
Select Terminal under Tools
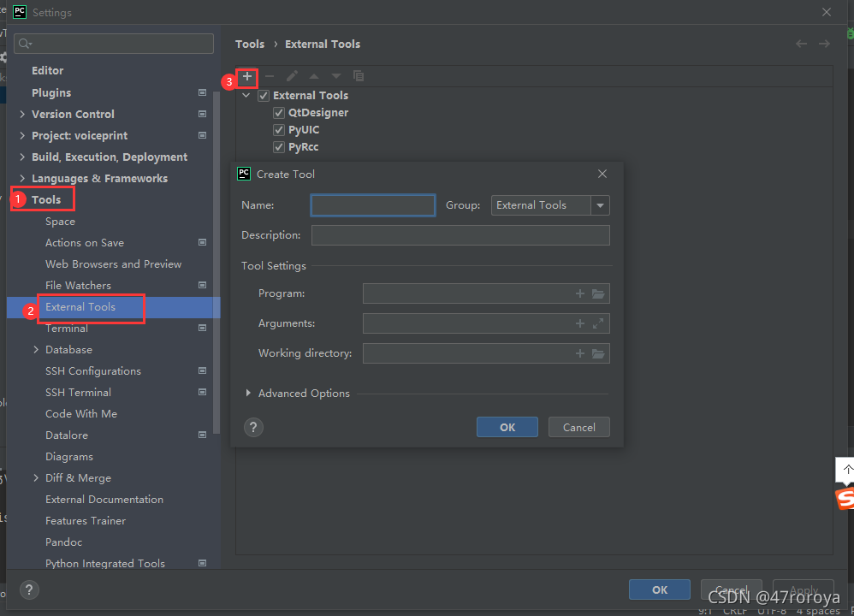point(67,328)
